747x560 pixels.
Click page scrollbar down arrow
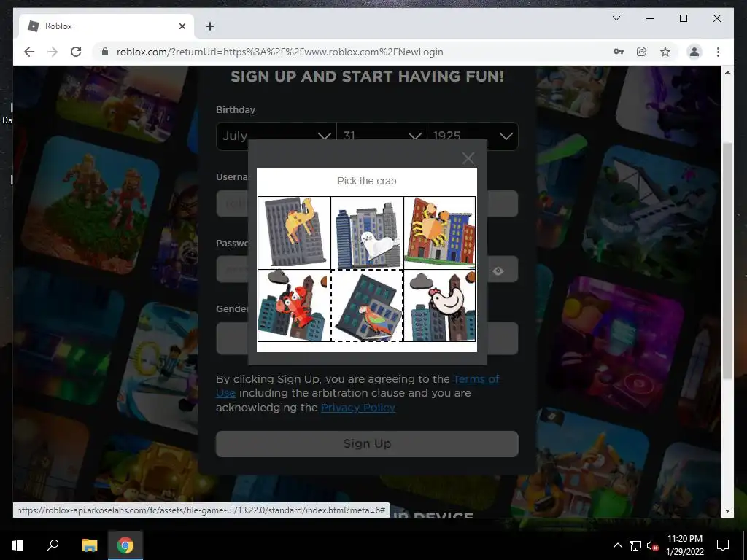[x=727, y=511]
